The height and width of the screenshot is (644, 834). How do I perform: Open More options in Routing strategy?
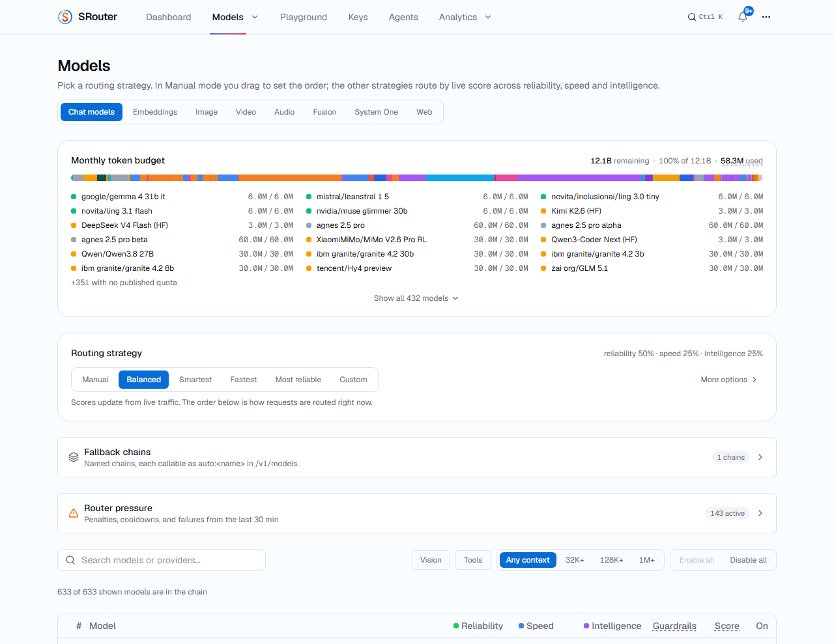coord(728,380)
